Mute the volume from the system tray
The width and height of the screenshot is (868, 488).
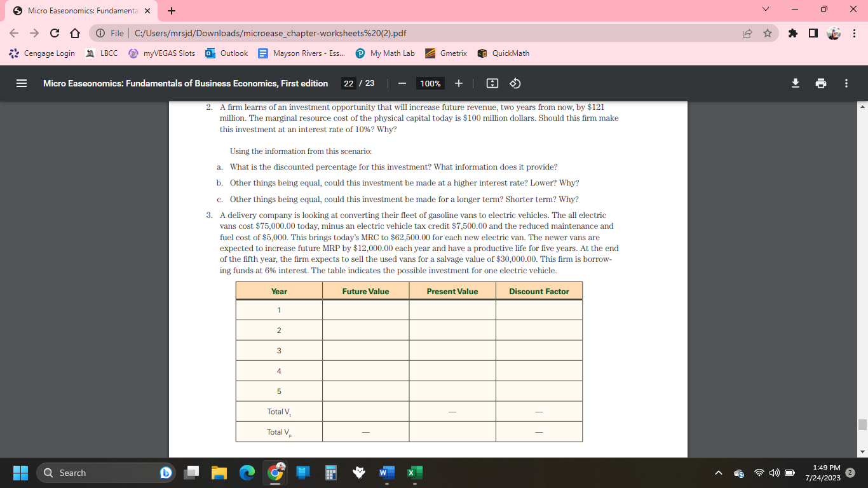click(x=775, y=473)
